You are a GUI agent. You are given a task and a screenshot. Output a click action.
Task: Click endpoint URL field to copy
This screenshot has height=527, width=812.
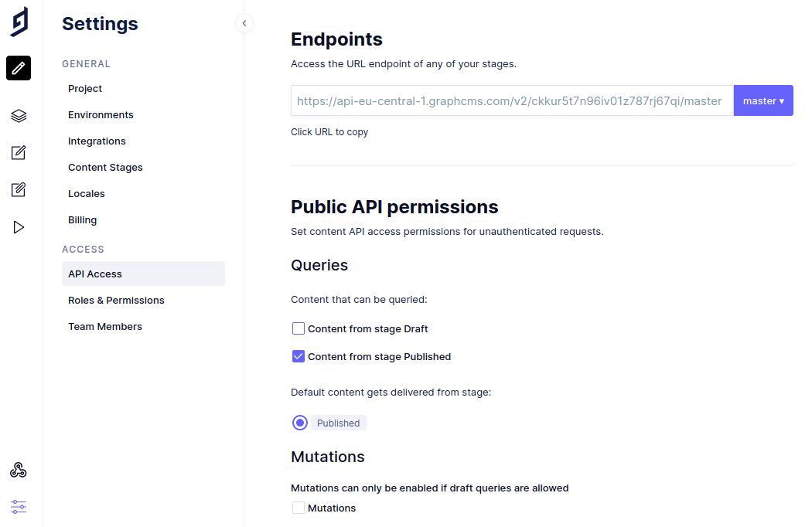point(510,100)
